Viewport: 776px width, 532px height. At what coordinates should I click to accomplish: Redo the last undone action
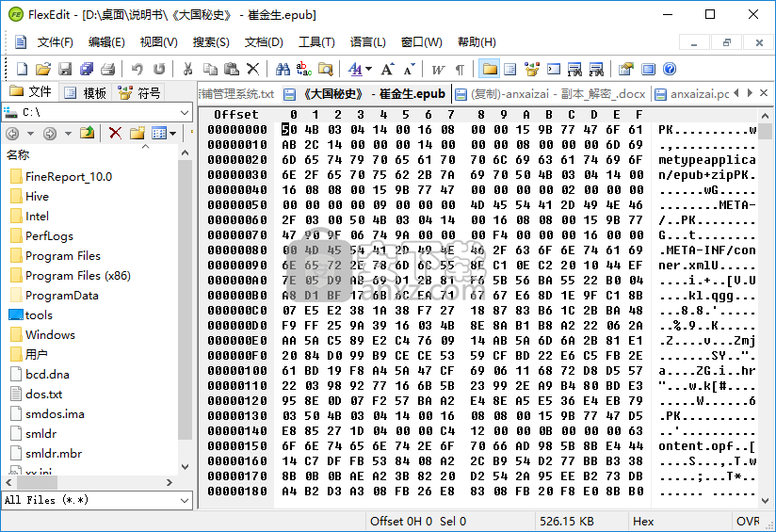click(158, 69)
